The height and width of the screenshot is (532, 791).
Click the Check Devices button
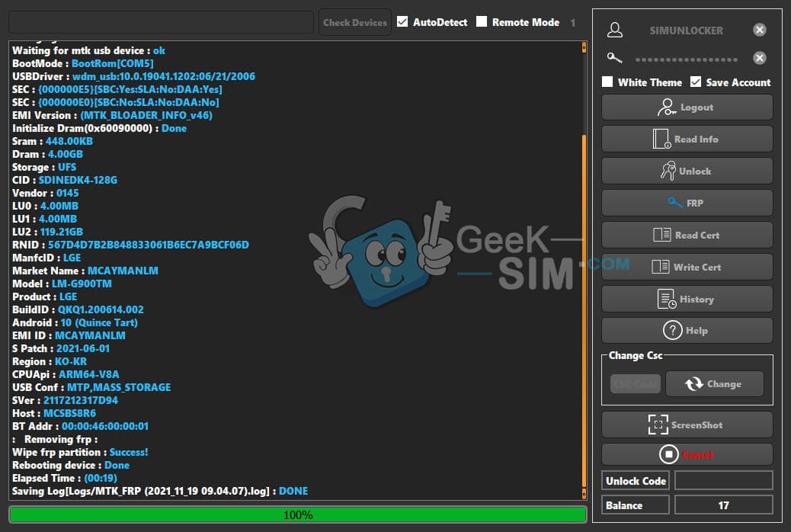click(354, 22)
